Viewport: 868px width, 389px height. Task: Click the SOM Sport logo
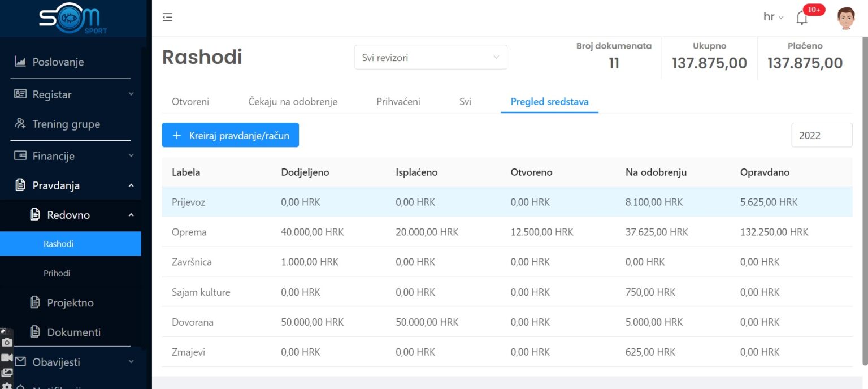[x=73, y=19]
